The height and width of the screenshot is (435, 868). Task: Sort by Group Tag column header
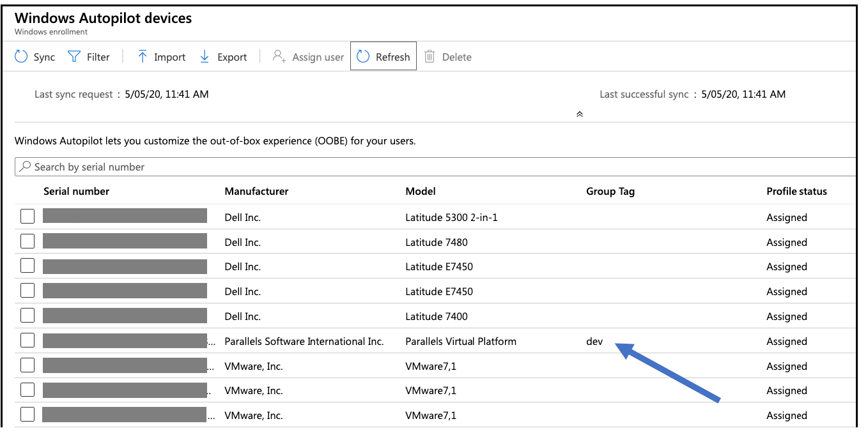click(x=610, y=192)
